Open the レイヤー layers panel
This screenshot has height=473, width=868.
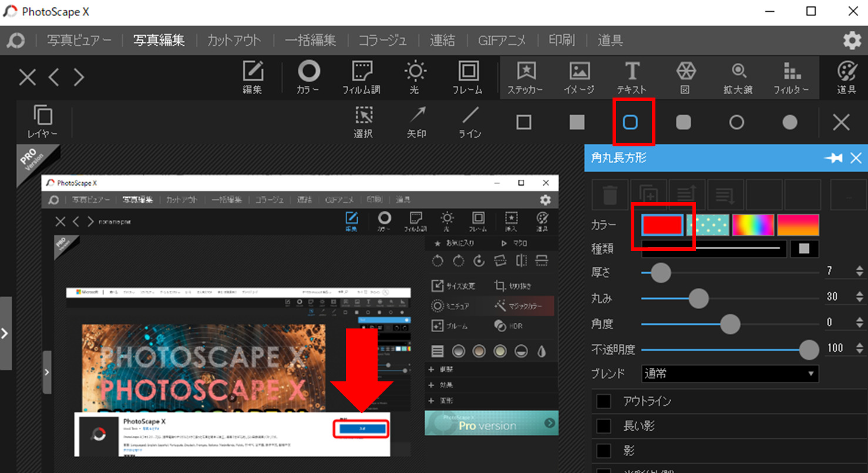click(x=42, y=122)
